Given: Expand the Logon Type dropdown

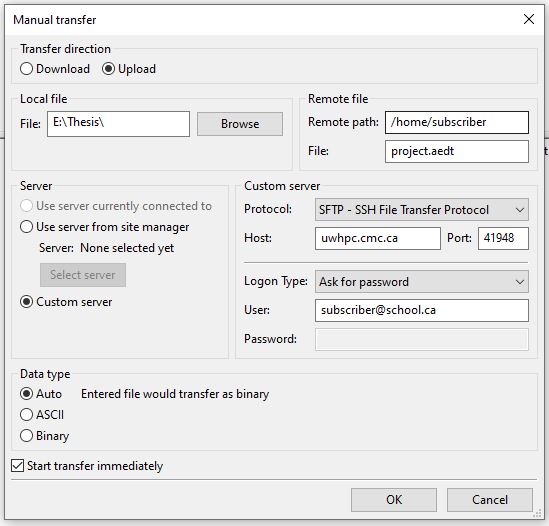Looking at the screenshot, I should (422, 282).
